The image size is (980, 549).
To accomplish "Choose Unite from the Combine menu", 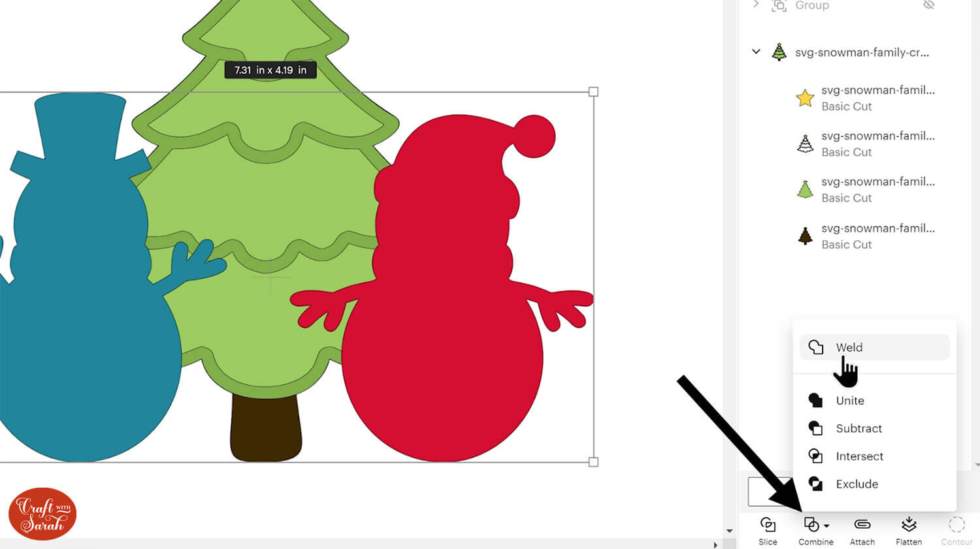I will pyautogui.click(x=849, y=401).
